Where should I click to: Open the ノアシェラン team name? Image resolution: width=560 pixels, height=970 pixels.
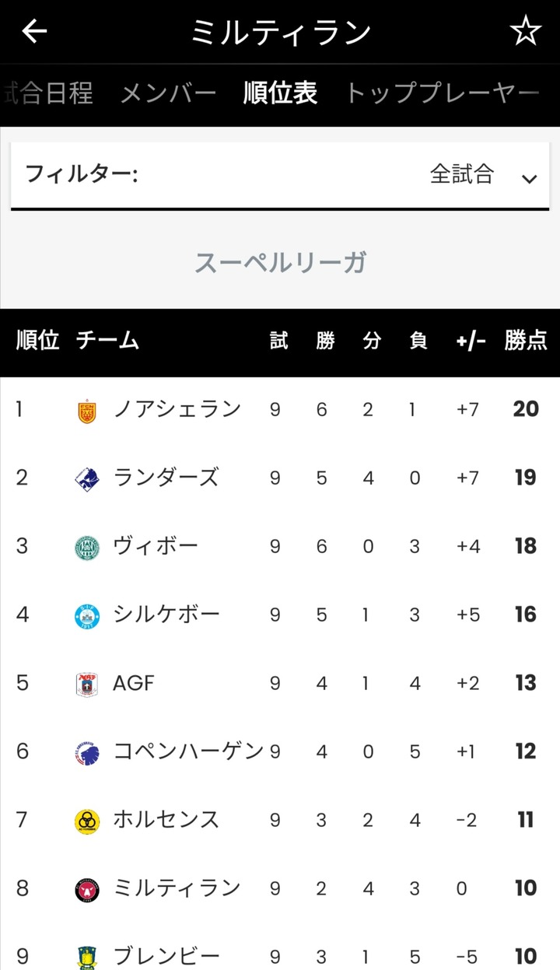coord(177,409)
